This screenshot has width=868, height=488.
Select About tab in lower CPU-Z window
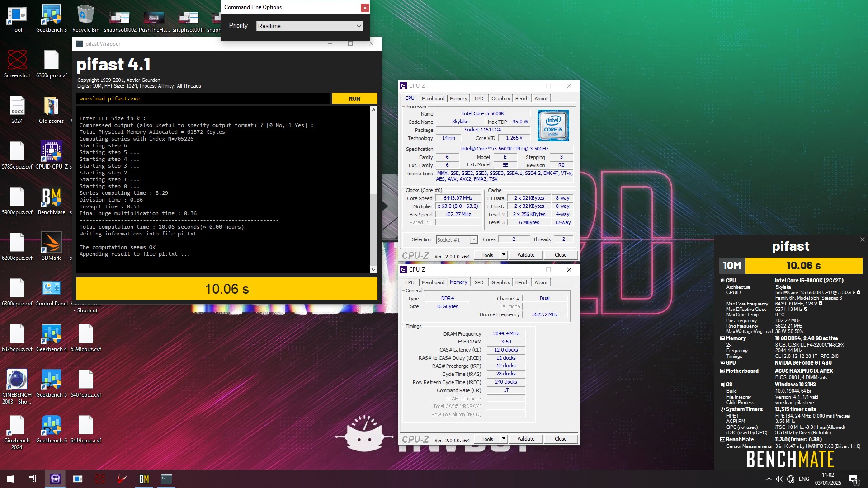(x=541, y=282)
